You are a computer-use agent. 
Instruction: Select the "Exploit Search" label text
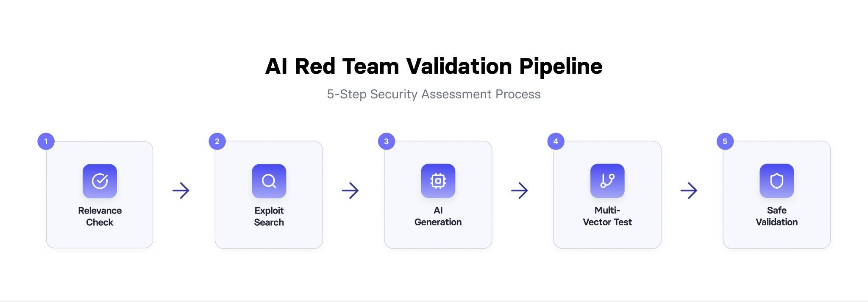(x=269, y=216)
